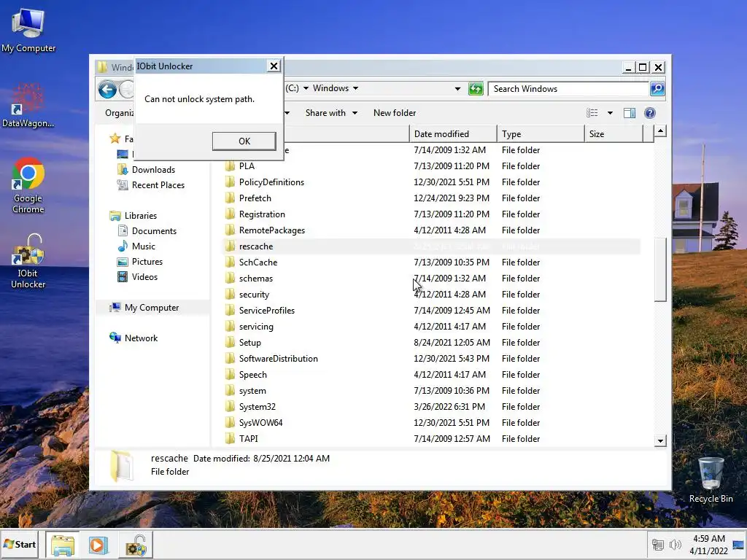747x560 pixels.
Task: Click the file list scrollbar thumb
Action: (660, 269)
